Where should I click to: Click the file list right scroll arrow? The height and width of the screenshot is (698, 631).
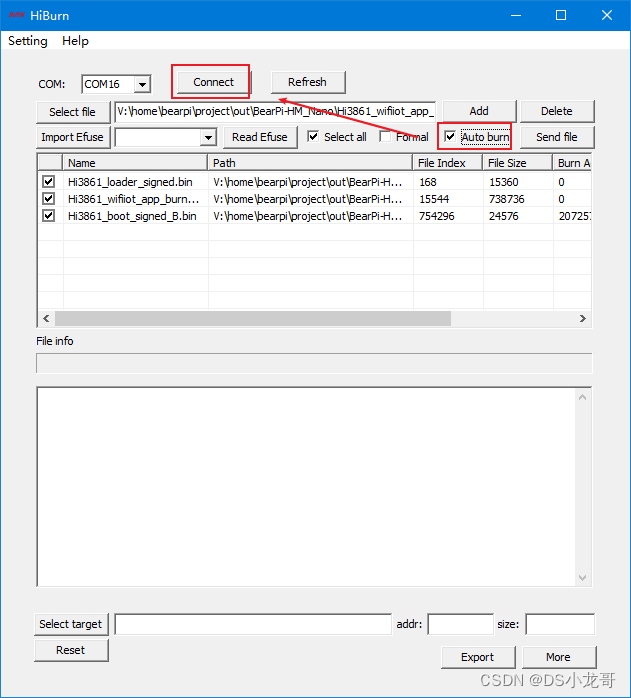(582, 319)
